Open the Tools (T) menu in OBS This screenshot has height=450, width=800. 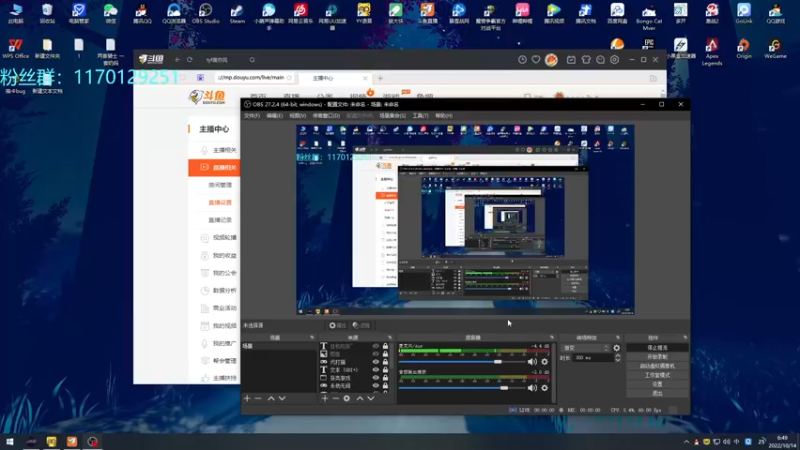coord(420,116)
